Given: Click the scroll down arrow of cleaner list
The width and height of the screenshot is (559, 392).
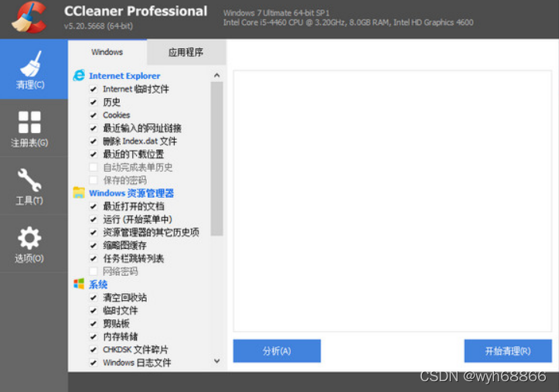Looking at the screenshot, I should click(x=216, y=361).
